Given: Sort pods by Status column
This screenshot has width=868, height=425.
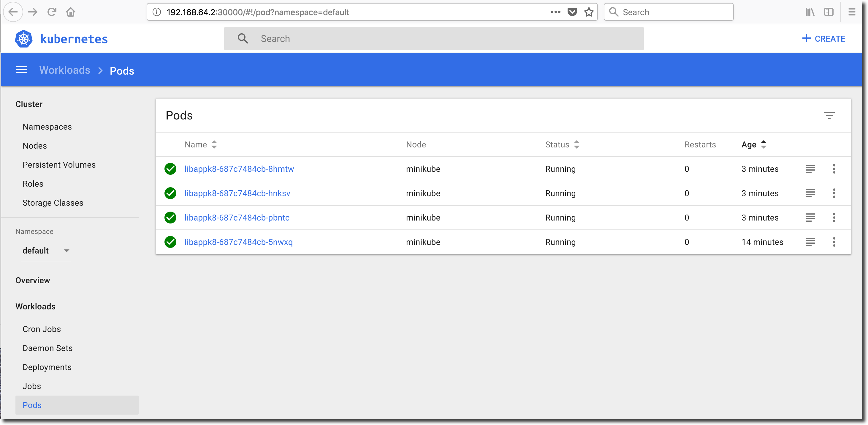Looking at the screenshot, I should coord(562,144).
